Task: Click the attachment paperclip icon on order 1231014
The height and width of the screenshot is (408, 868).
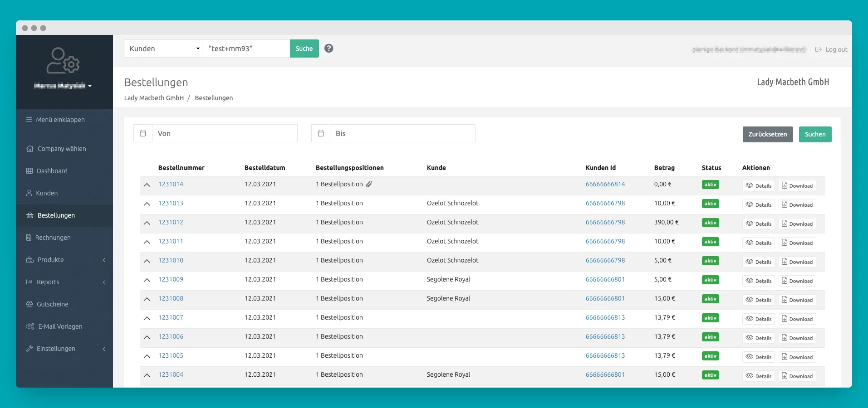Action: pyautogui.click(x=369, y=184)
